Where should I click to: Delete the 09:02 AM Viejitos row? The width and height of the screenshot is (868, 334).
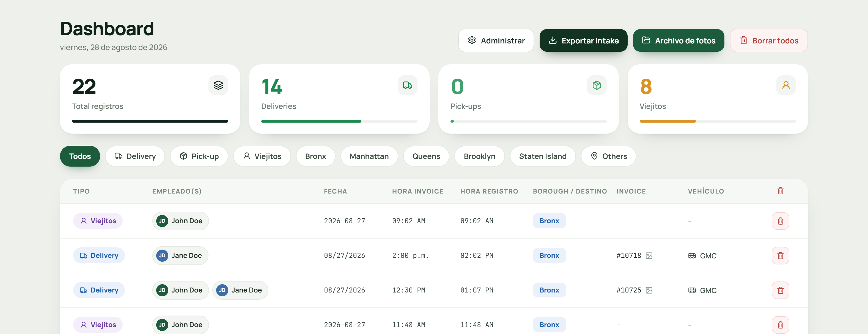tap(780, 221)
